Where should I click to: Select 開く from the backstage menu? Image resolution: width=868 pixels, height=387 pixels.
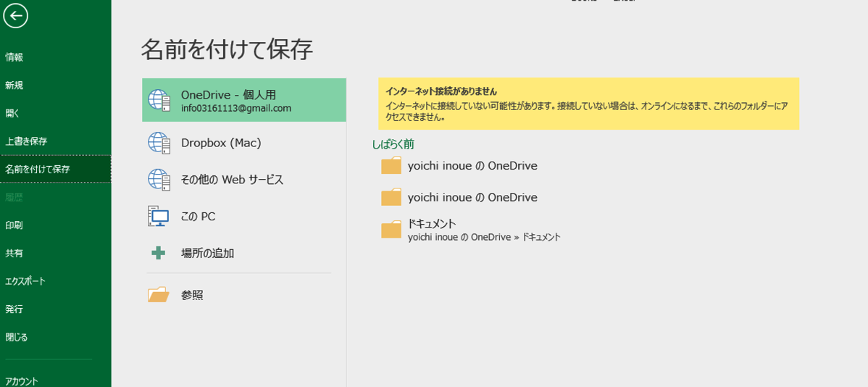point(12,113)
